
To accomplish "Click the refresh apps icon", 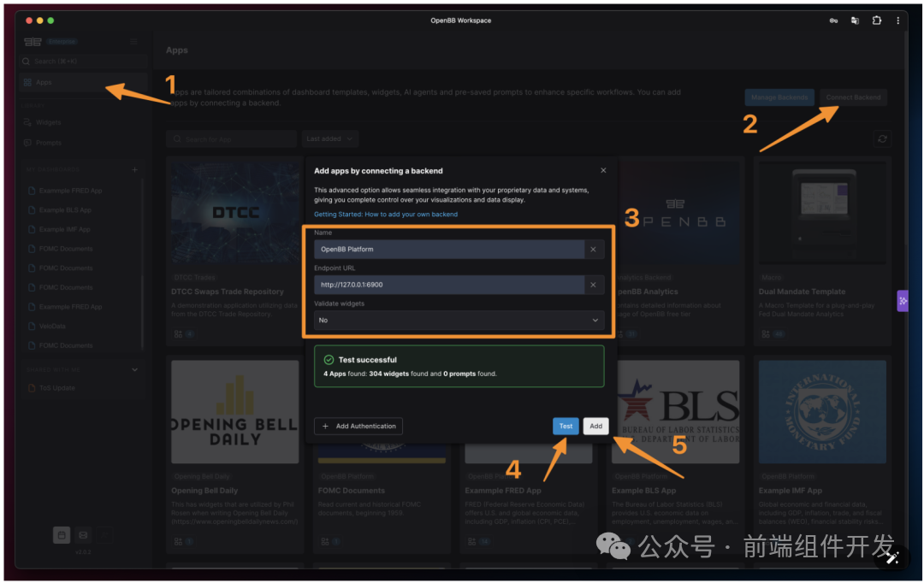I will tap(882, 139).
